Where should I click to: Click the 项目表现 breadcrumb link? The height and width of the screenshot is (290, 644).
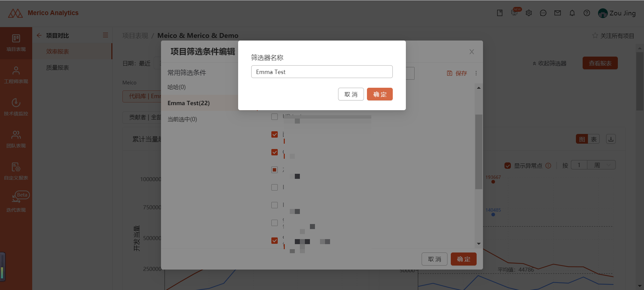135,35
